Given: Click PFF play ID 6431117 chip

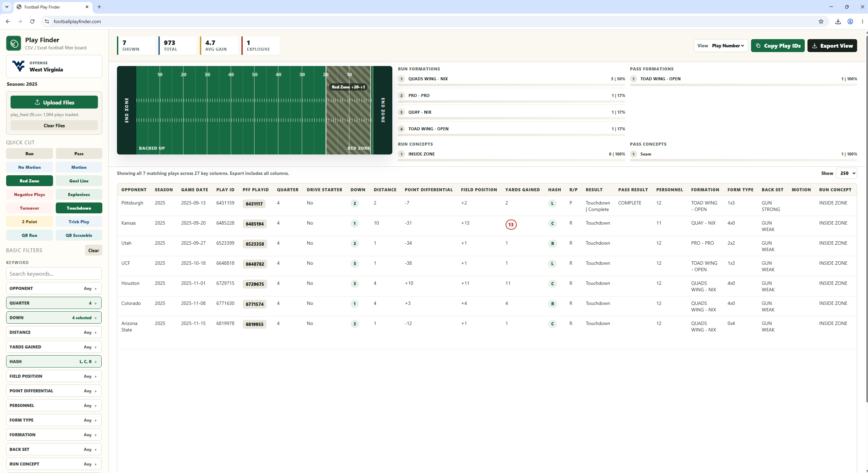Looking at the screenshot, I should click(x=254, y=204).
